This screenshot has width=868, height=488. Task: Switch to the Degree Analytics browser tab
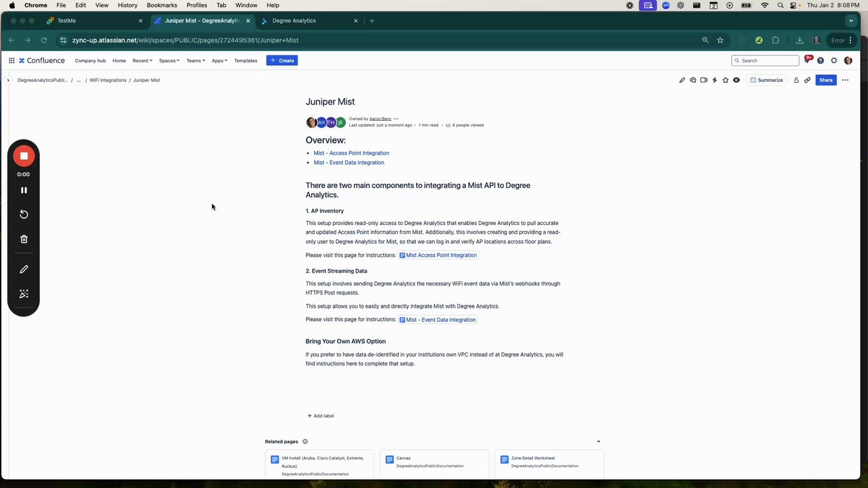point(309,20)
